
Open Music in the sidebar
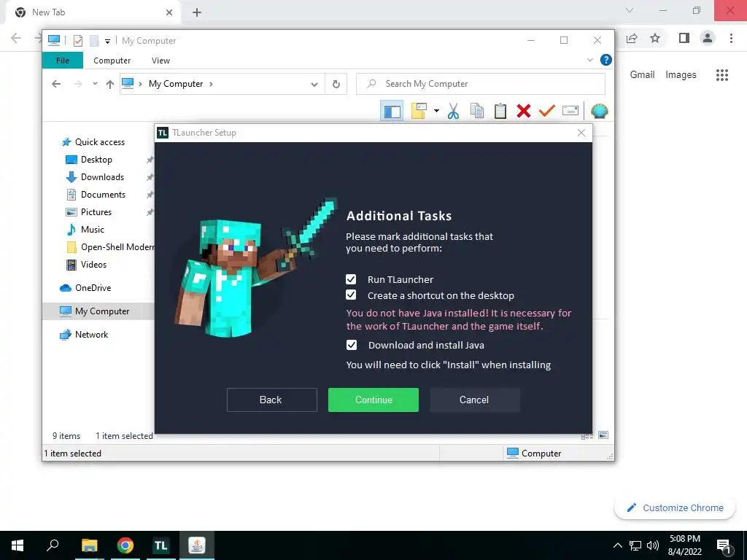[x=93, y=230]
